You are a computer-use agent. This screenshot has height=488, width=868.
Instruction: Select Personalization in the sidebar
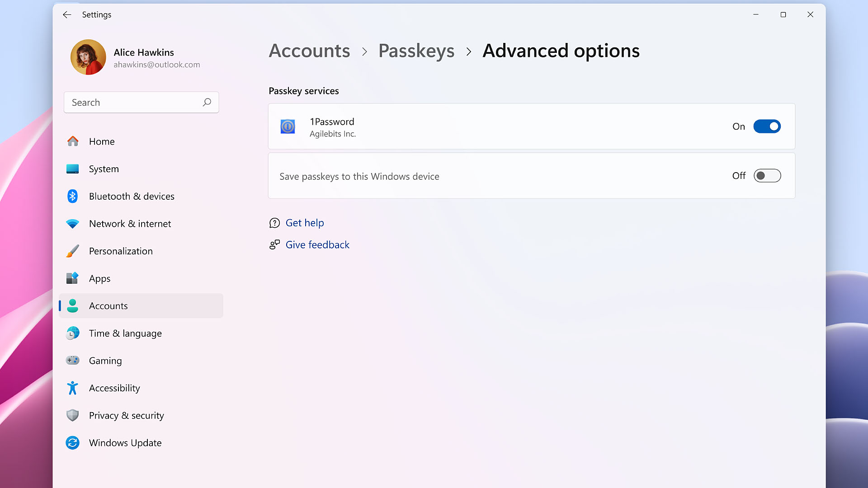(x=121, y=251)
